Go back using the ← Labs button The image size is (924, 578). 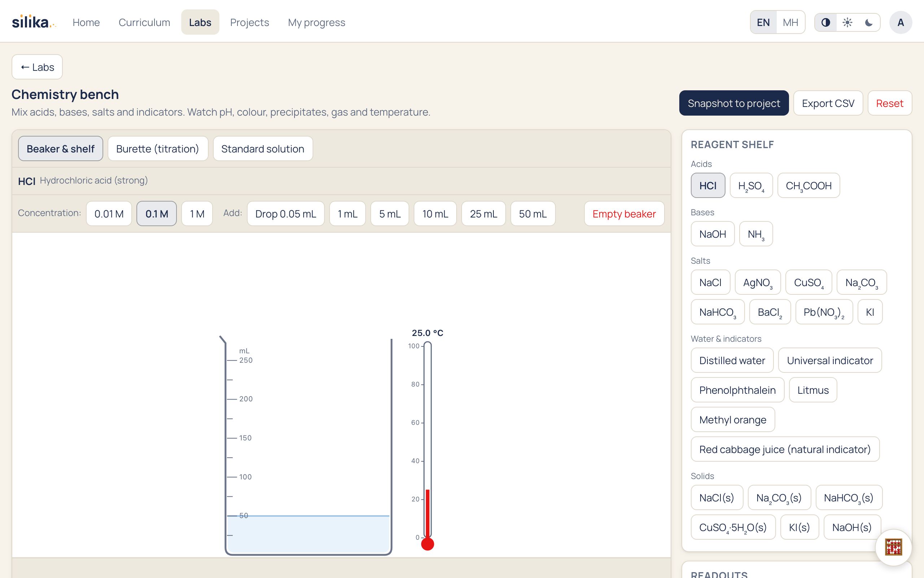37,67
